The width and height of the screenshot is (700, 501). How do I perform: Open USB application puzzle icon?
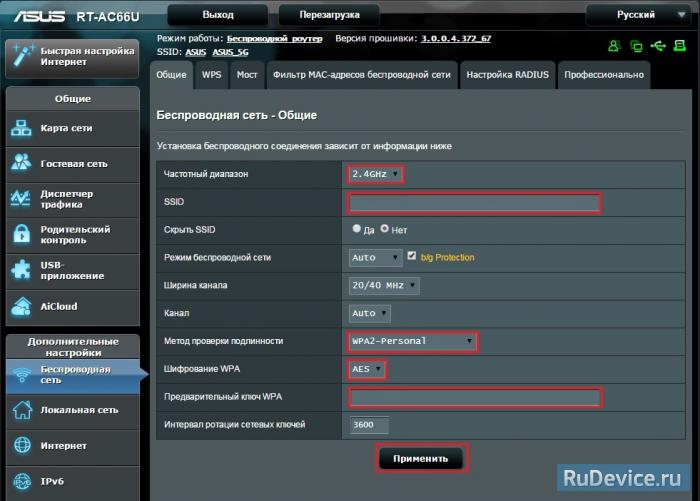[21, 270]
